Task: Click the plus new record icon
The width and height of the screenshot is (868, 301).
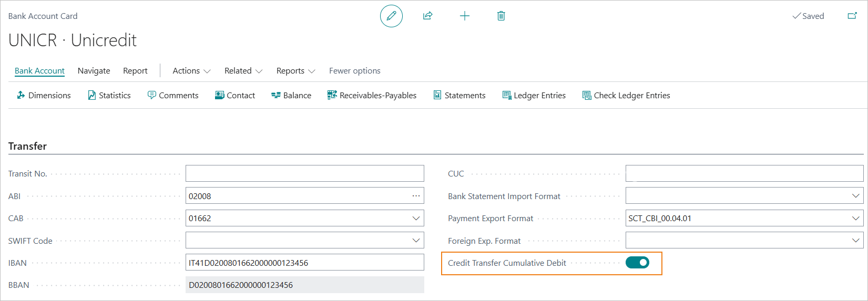Action: [x=465, y=16]
